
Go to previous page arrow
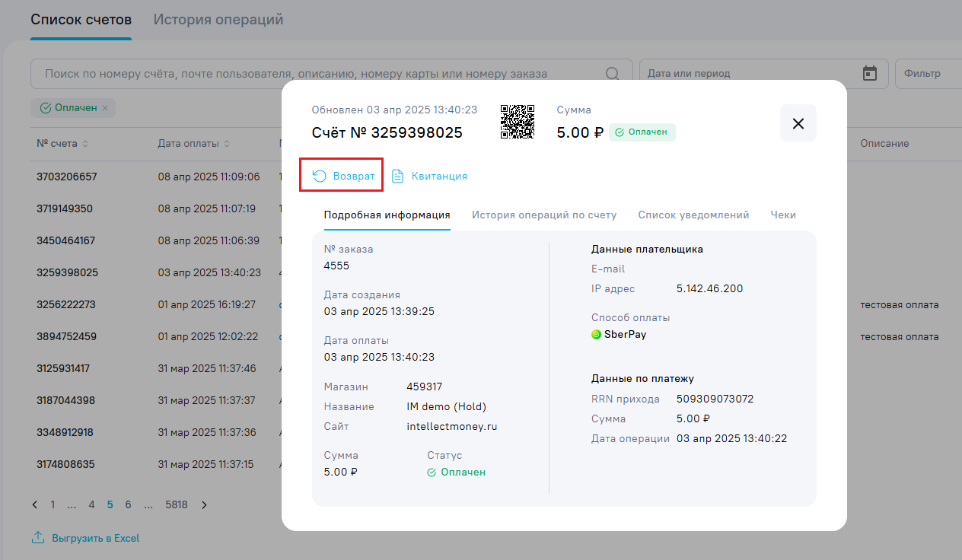point(35,504)
